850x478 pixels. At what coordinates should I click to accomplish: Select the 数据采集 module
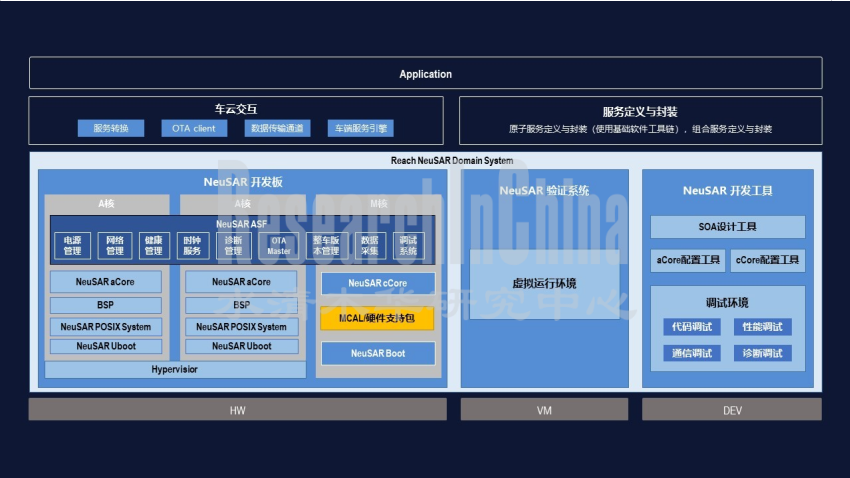click(x=370, y=246)
